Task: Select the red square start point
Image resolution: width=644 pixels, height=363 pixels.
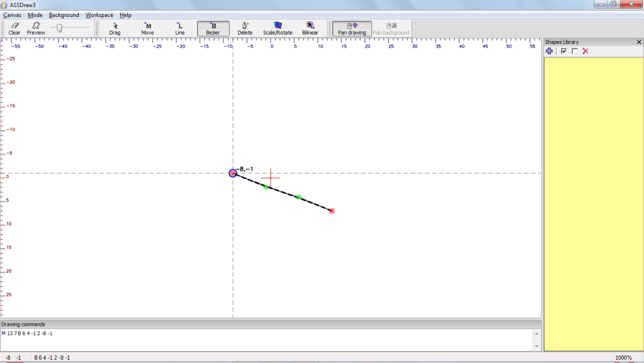Action: click(x=332, y=211)
